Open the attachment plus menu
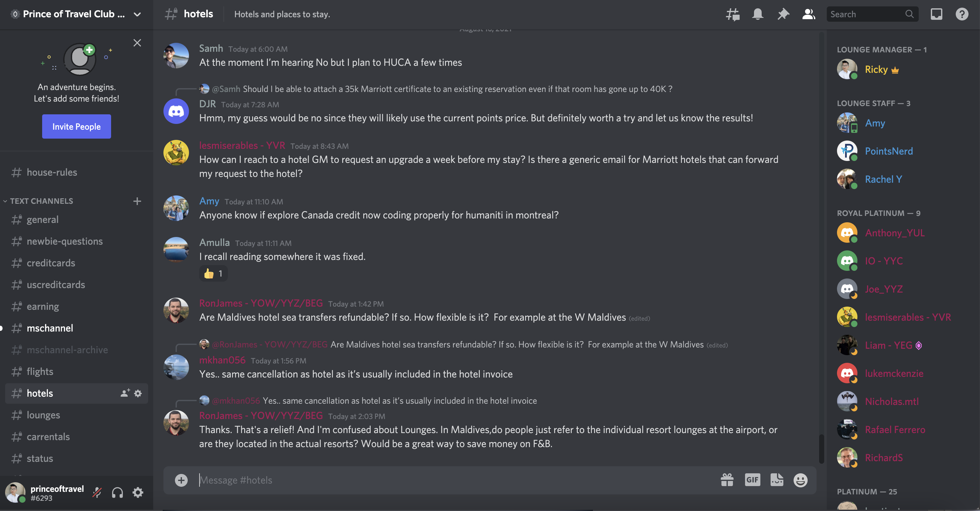 (181, 480)
